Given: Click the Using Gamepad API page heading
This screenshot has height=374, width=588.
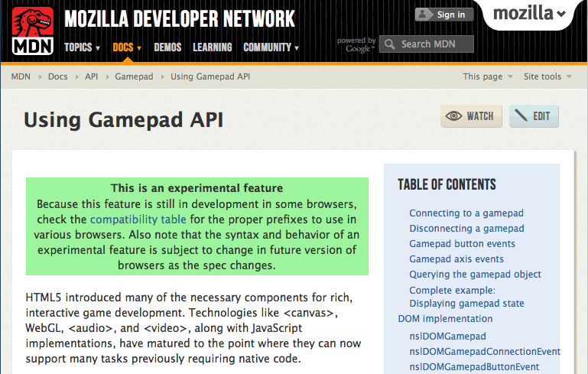Looking at the screenshot, I should [123, 120].
